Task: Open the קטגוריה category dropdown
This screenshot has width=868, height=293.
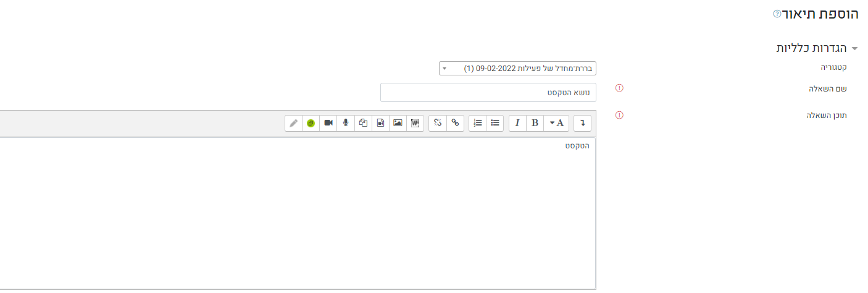Action: coord(517,68)
